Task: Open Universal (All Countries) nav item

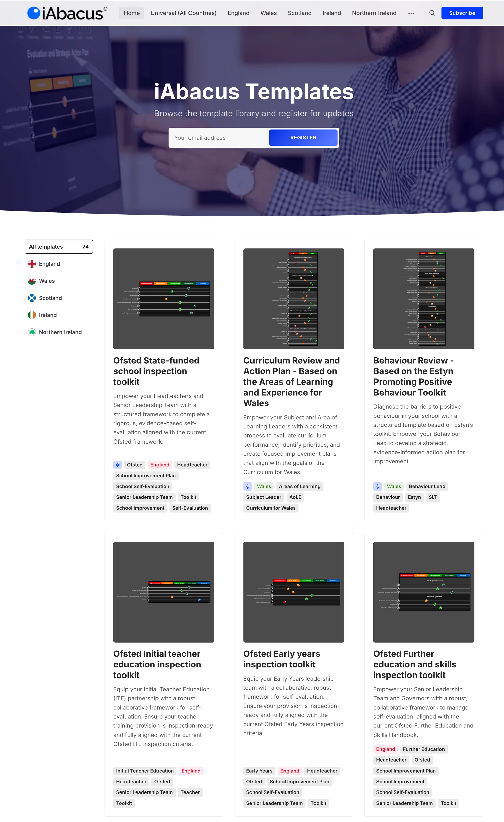Action: pyautogui.click(x=183, y=13)
